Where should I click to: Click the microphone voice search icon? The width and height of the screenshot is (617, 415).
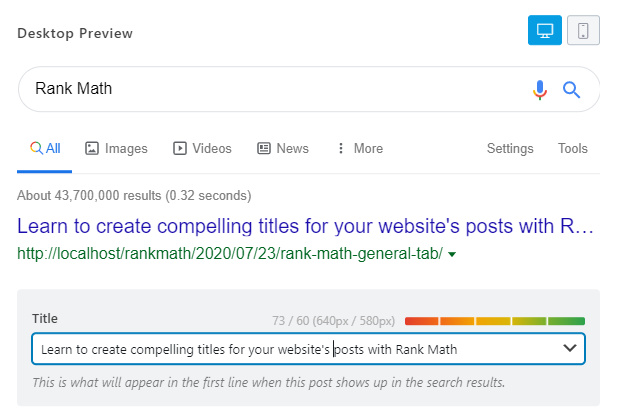(540, 90)
